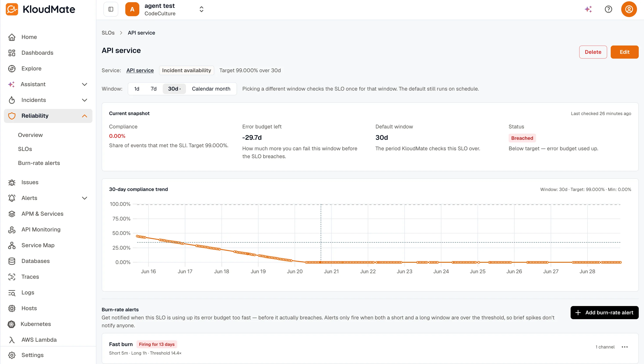Click the Delete button
Viewport: 644px width, 364px height.
click(x=593, y=52)
